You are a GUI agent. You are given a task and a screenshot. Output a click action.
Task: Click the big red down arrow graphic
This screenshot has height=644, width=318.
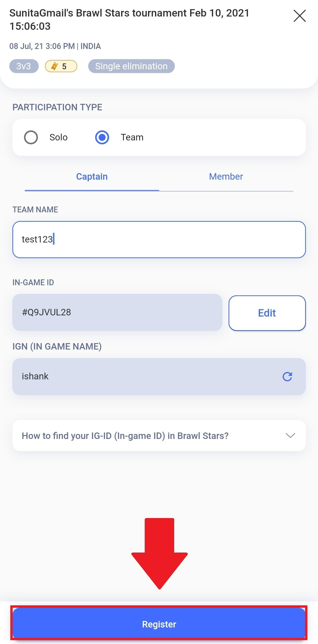159,553
